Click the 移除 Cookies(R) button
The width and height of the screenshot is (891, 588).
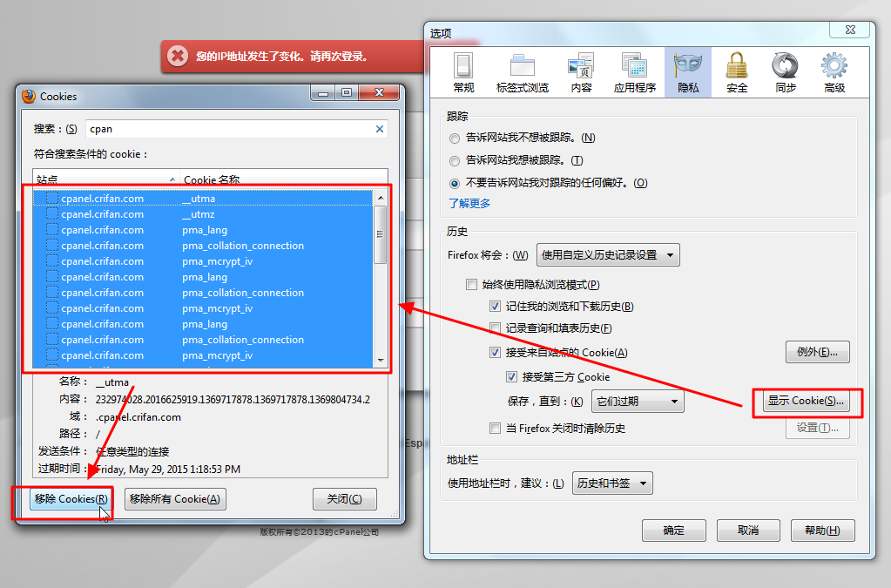point(71,499)
